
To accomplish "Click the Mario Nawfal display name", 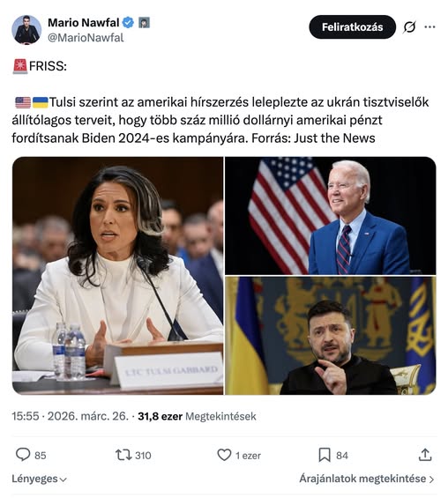I will 84,23.
